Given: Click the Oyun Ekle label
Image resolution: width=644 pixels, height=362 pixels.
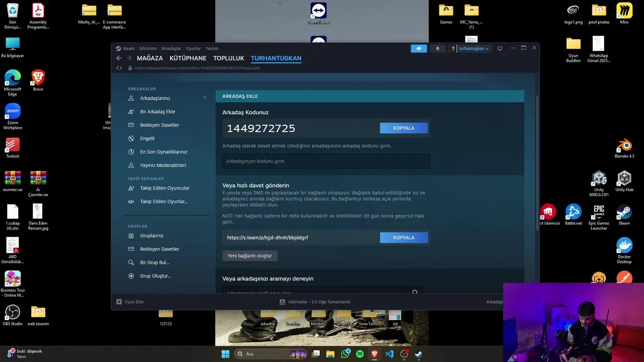Looking at the screenshot, I should (134, 302).
